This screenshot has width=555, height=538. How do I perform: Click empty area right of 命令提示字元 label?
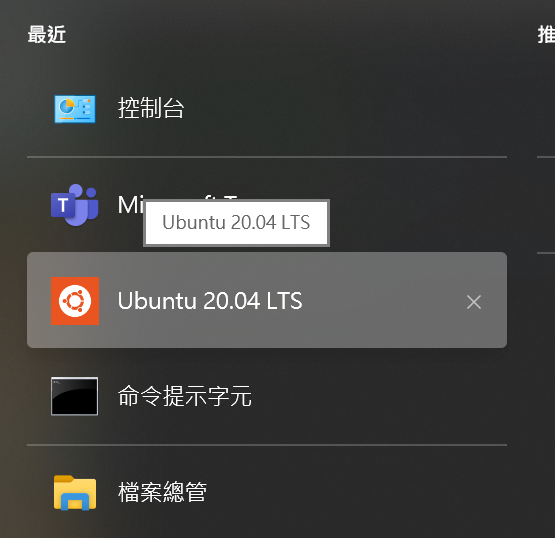click(x=379, y=396)
